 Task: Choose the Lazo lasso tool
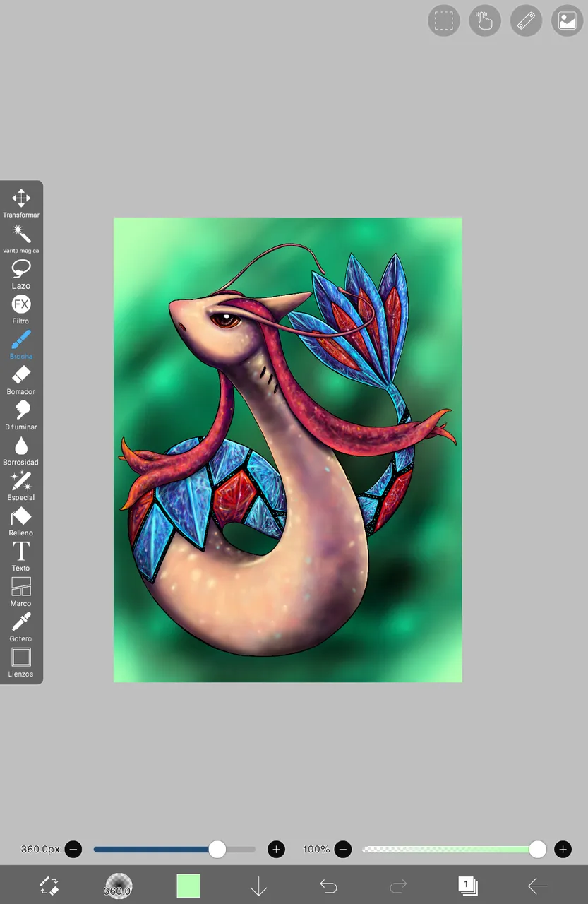coord(21,274)
